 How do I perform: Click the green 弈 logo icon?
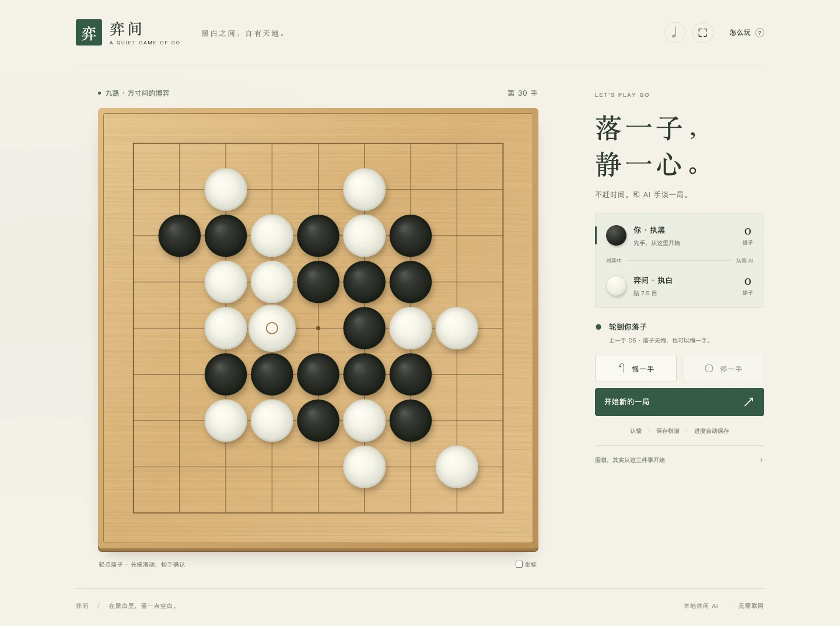[x=89, y=33]
